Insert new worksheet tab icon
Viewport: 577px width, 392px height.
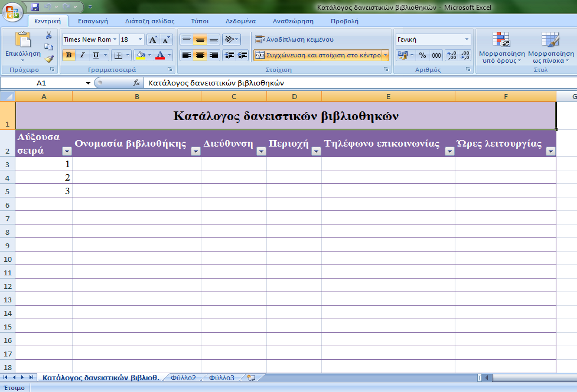pos(251,378)
